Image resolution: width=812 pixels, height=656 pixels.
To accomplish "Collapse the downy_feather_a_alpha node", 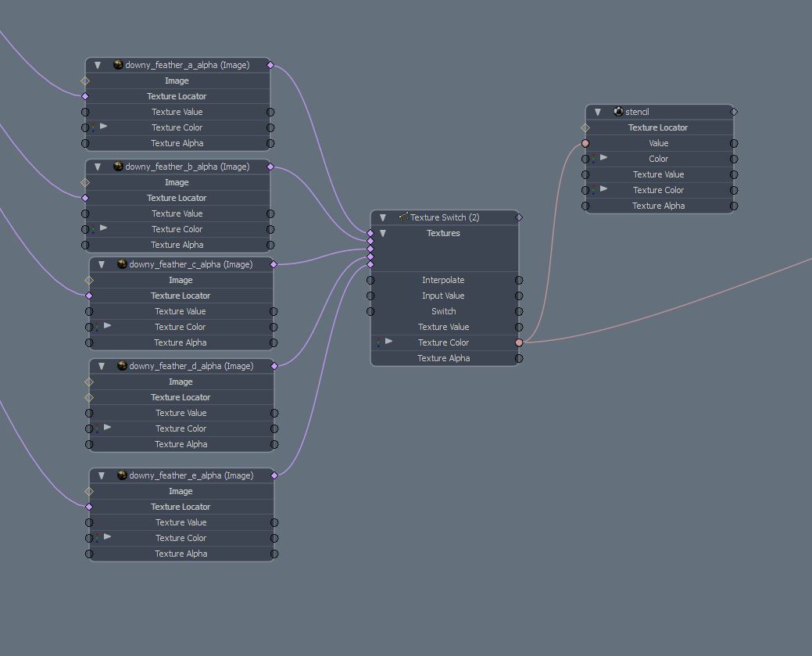I will click(x=98, y=66).
